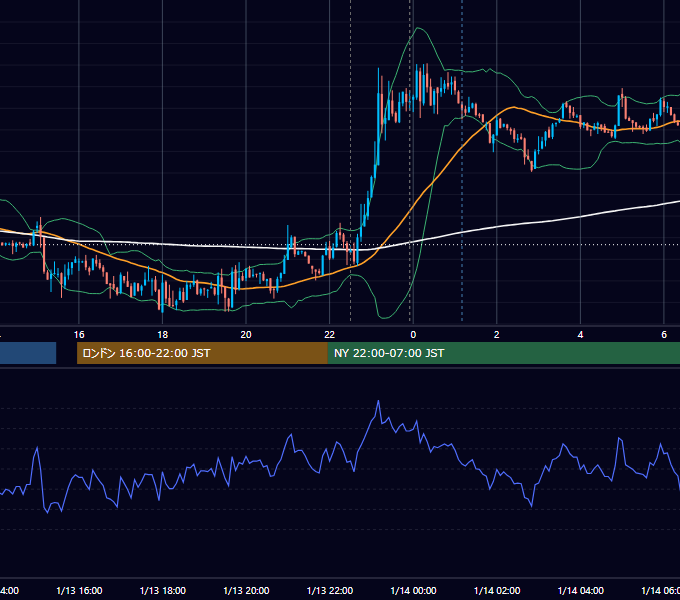Click the 1/13 22:00 time label
The height and width of the screenshot is (600, 680).
(330, 590)
